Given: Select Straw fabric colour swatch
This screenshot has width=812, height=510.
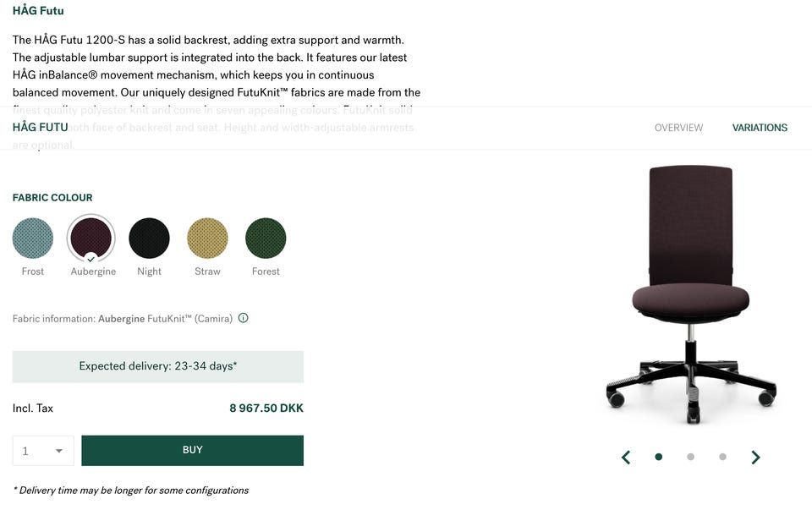Looking at the screenshot, I should [x=207, y=238].
